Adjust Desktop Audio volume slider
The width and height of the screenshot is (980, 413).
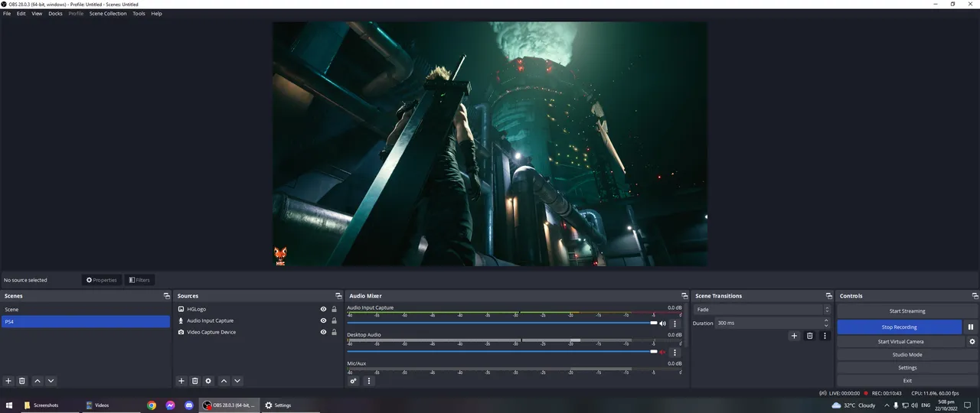coord(502,351)
